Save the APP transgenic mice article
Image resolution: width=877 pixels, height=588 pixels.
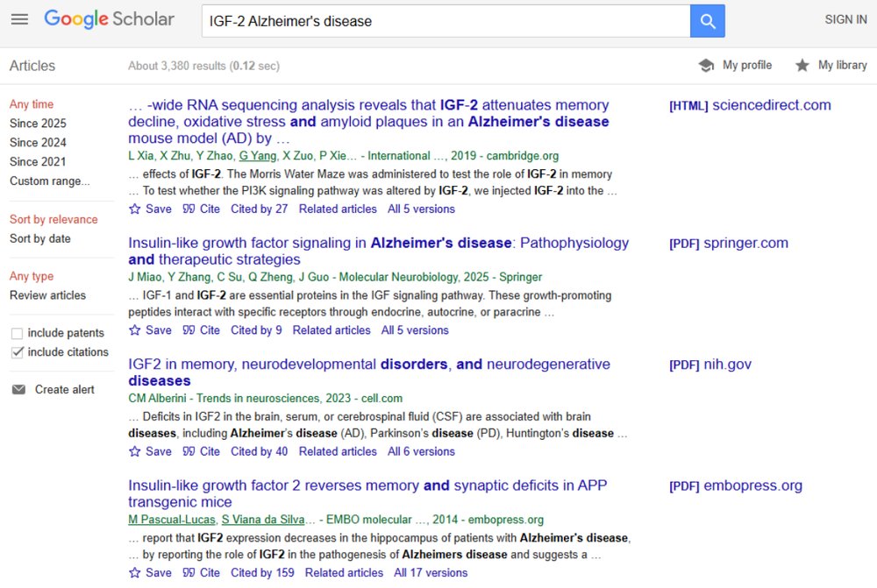point(151,573)
